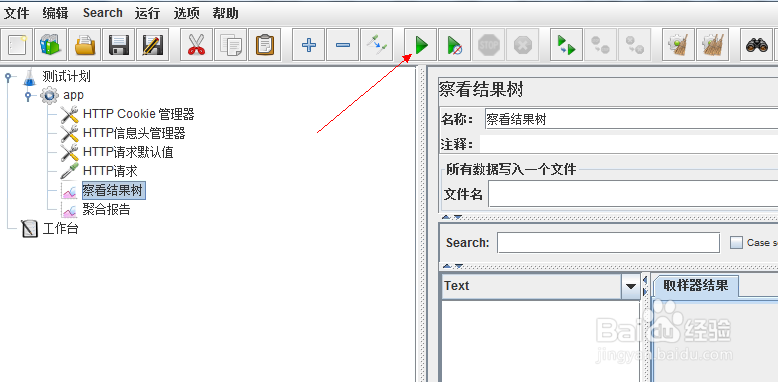Select the 工作台 node
Screen dimensions: 778x382
coord(61,229)
